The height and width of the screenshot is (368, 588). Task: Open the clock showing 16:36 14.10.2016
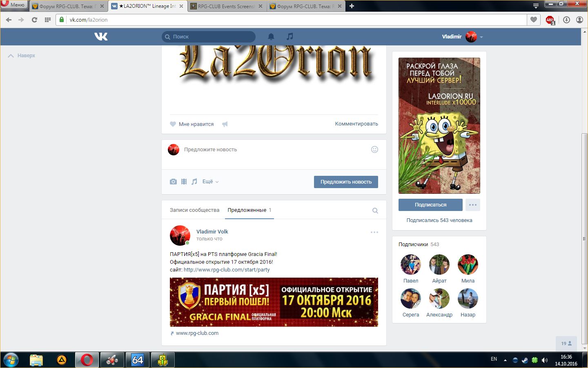pos(566,360)
